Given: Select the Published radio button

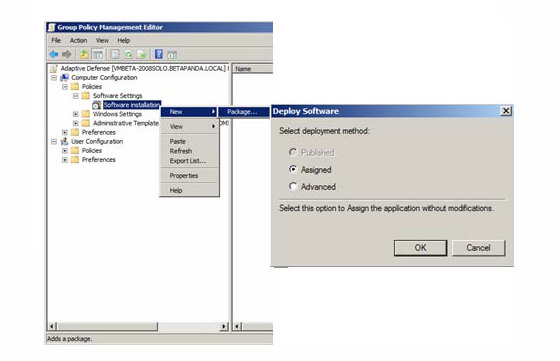Looking at the screenshot, I should pyautogui.click(x=293, y=152).
